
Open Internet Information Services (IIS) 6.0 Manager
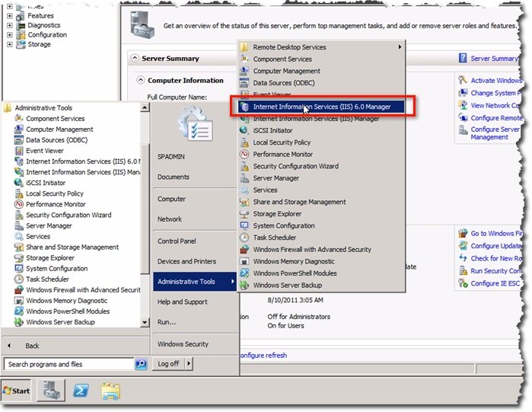(x=321, y=107)
